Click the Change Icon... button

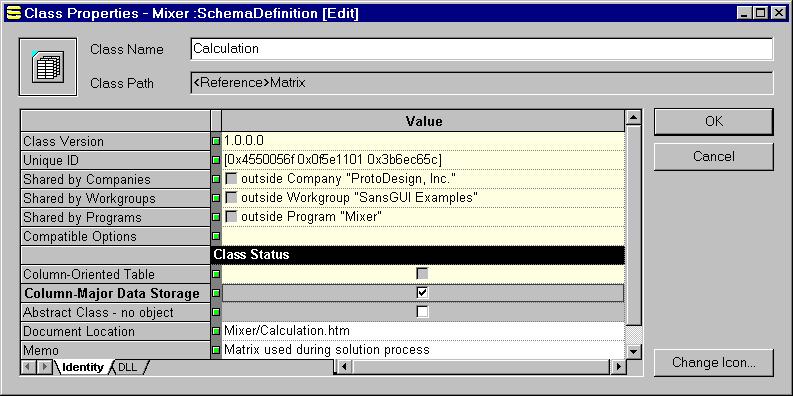pos(714,363)
